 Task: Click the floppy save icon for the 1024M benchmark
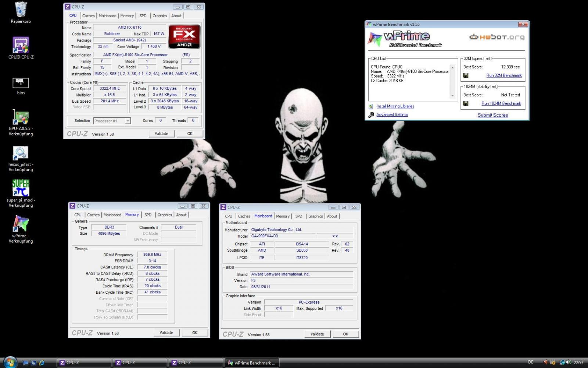tap(466, 103)
